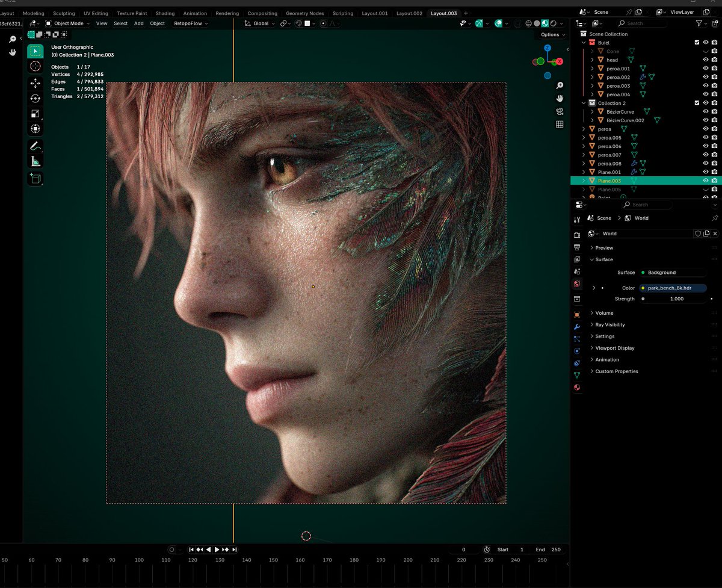Adjust the Strength 1.000 slider

673,299
